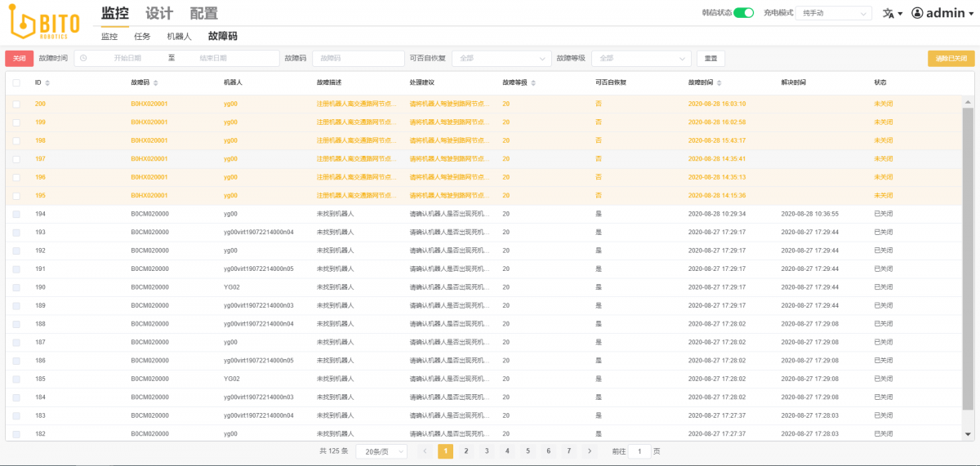Go to page 7 of results
Viewport: 980px width, 466px height.
[569, 450]
